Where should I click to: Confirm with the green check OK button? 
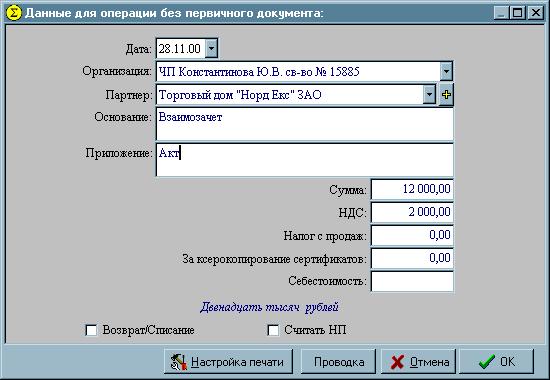[x=497, y=361]
